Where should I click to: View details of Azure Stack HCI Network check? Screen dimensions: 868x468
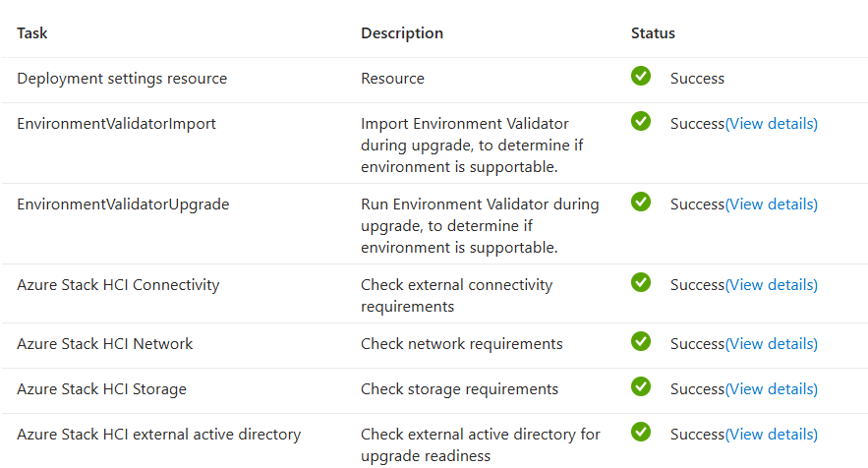pyautogui.click(x=771, y=344)
